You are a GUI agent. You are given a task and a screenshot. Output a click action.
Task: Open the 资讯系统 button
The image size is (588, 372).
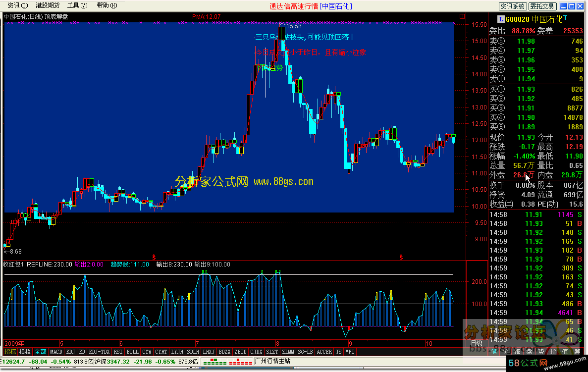tap(512, 6)
